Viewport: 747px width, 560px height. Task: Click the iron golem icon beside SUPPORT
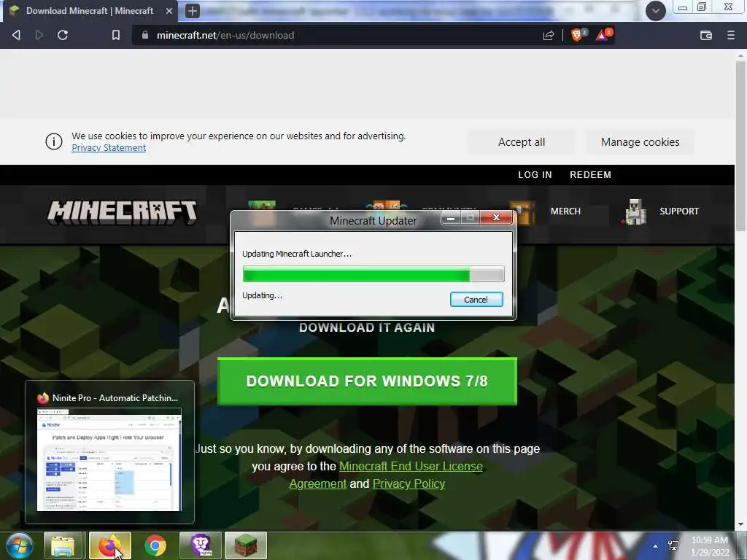click(634, 211)
